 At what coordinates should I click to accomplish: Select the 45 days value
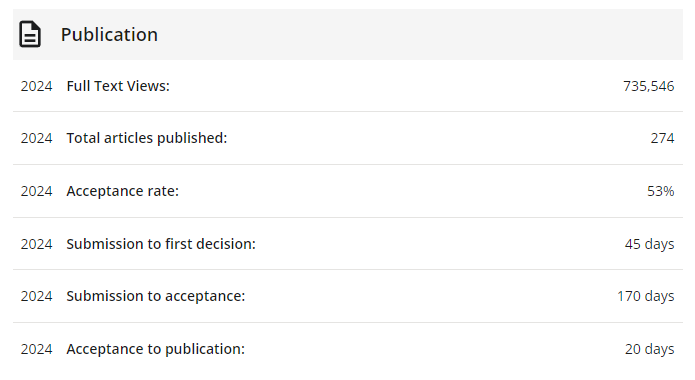649,243
